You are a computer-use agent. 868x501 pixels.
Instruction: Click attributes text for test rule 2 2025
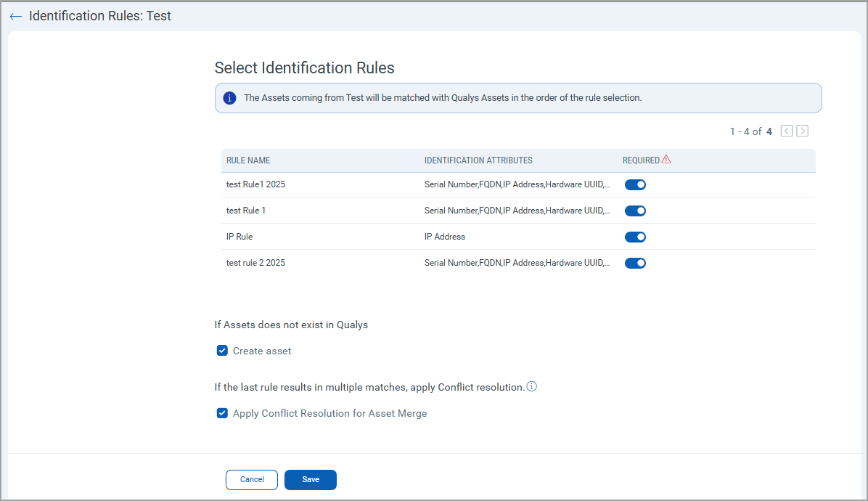pyautogui.click(x=517, y=262)
